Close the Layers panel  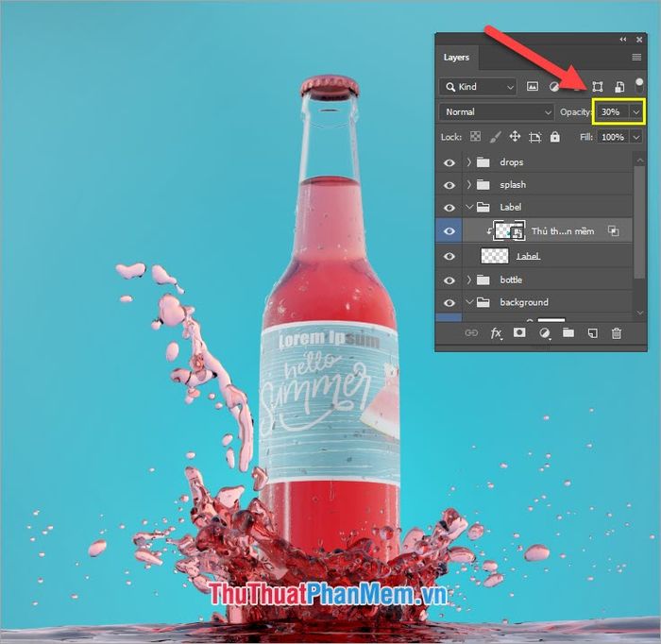[x=639, y=40]
